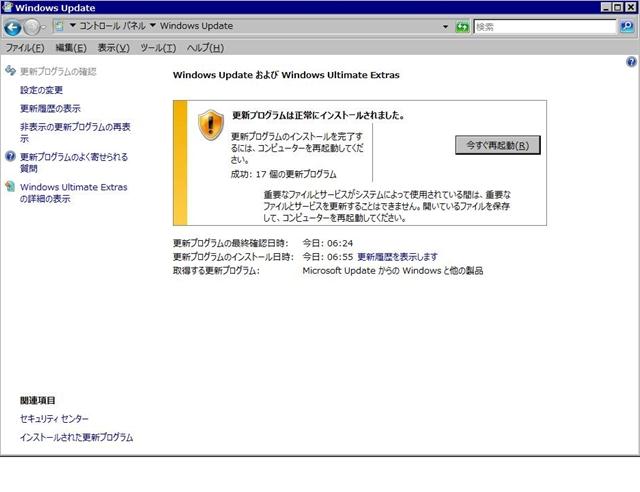Close the Windows Update window

(x=630, y=7)
